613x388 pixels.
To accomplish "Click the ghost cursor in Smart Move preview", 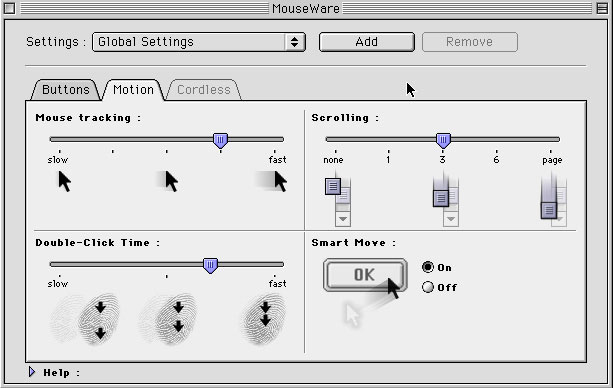I will click(352, 315).
